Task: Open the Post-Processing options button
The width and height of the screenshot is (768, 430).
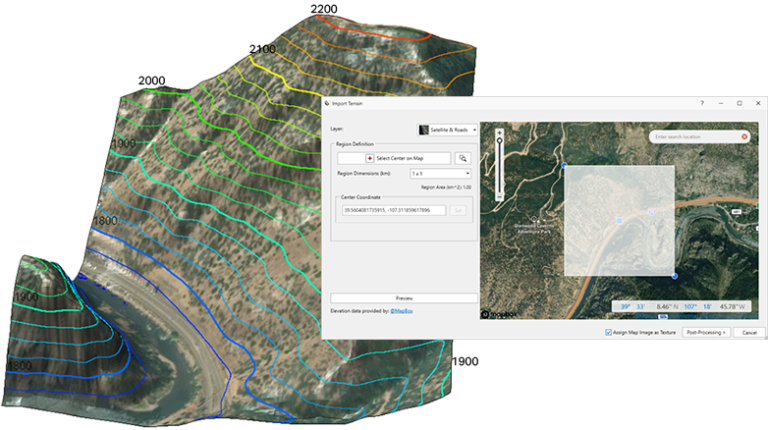Action: point(706,332)
